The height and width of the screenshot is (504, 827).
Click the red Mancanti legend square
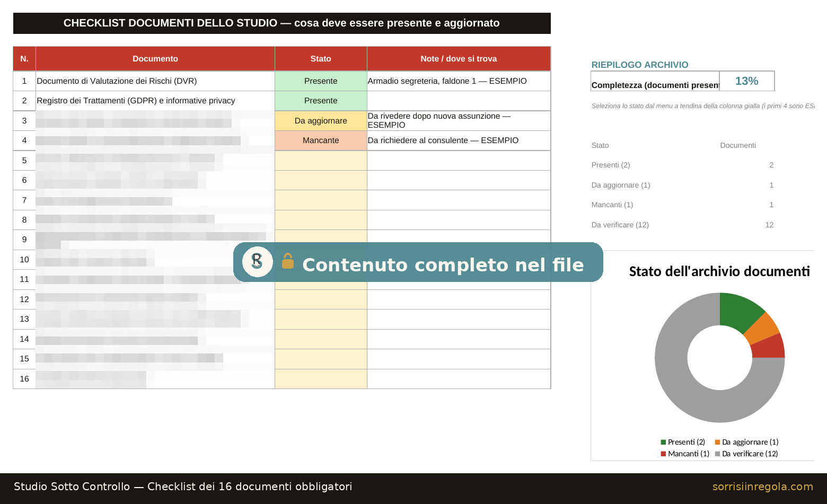tap(663, 454)
